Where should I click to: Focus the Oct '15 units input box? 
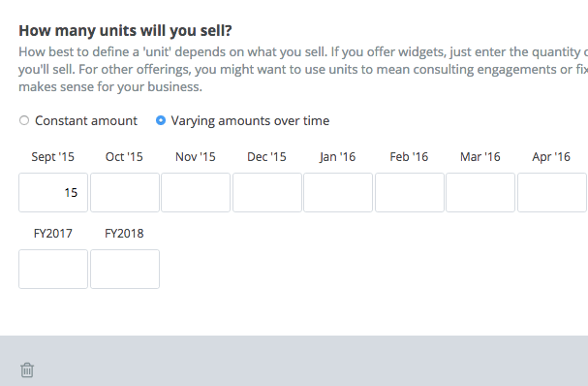[125, 193]
